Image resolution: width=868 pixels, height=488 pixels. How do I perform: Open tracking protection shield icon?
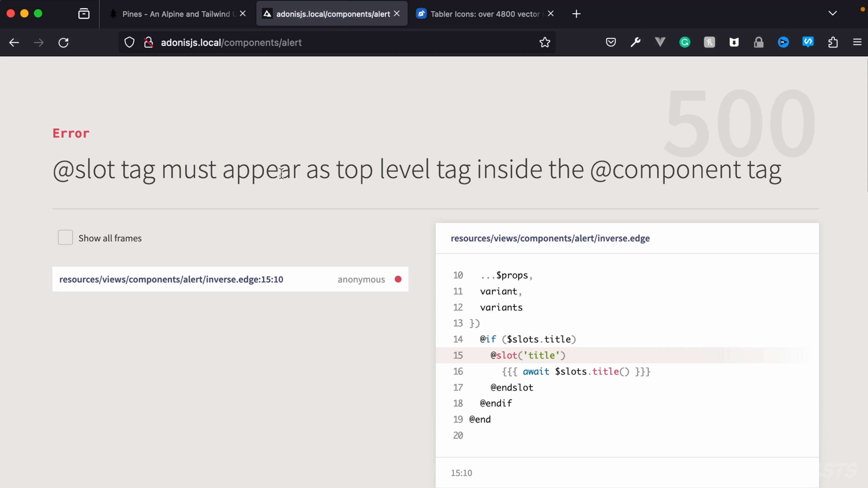coord(130,43)
